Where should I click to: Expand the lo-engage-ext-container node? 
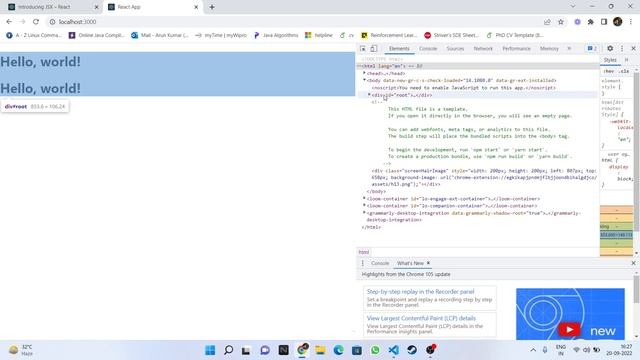pos(364,199)
